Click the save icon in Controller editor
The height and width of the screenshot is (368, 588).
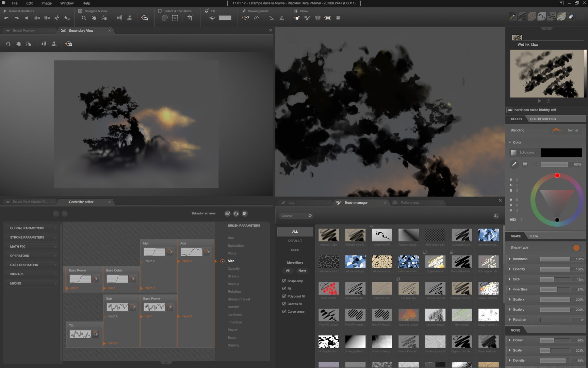(244, 214)
